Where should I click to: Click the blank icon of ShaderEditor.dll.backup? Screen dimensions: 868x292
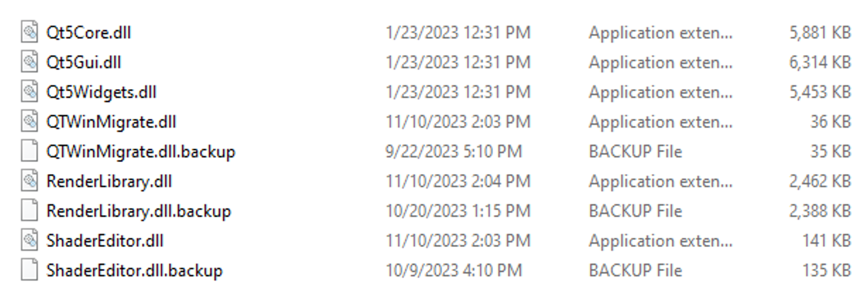(x=29, y=270)
